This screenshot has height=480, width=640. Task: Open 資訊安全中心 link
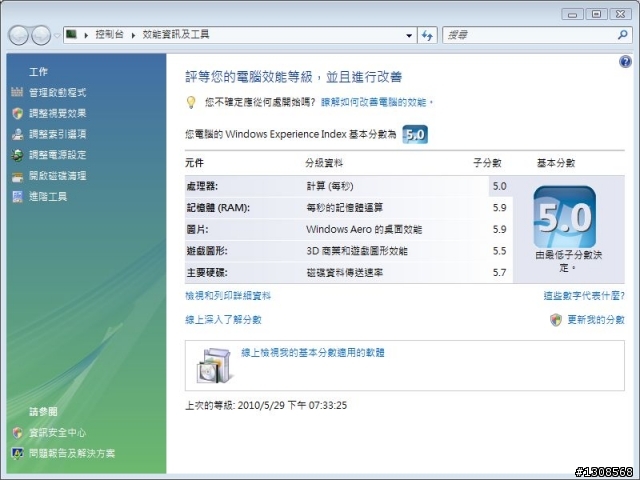point(58,433)
